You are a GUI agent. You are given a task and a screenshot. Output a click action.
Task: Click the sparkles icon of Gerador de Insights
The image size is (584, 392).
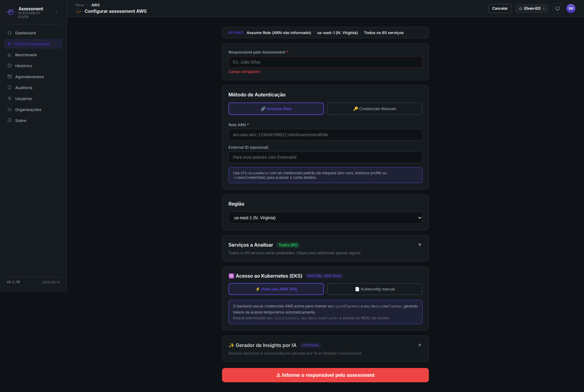coord(231,345)
